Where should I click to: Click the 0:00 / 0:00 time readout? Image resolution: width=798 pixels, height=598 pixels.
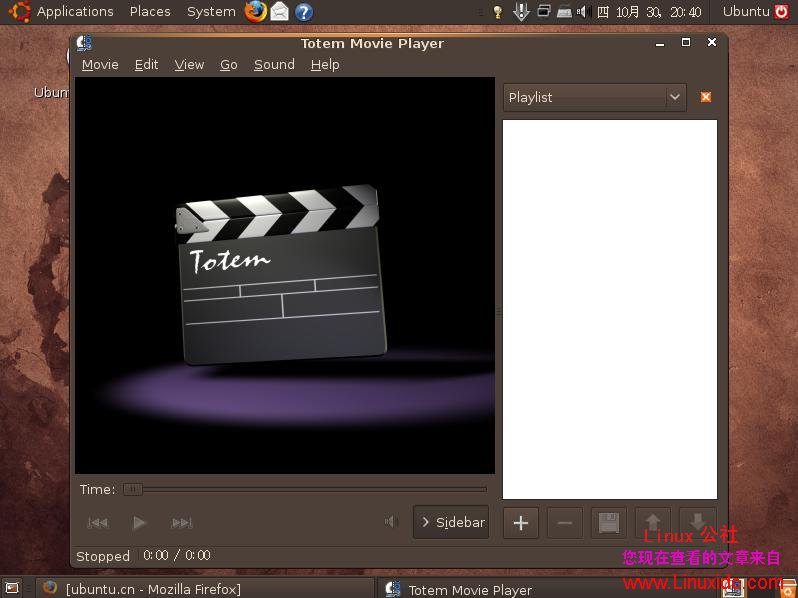tap(177, 555)
